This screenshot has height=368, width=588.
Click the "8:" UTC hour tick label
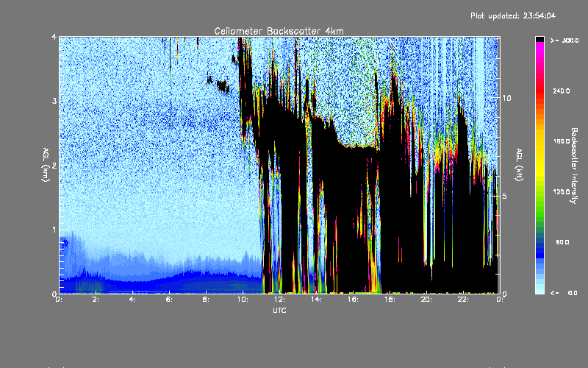pos(206,300)
